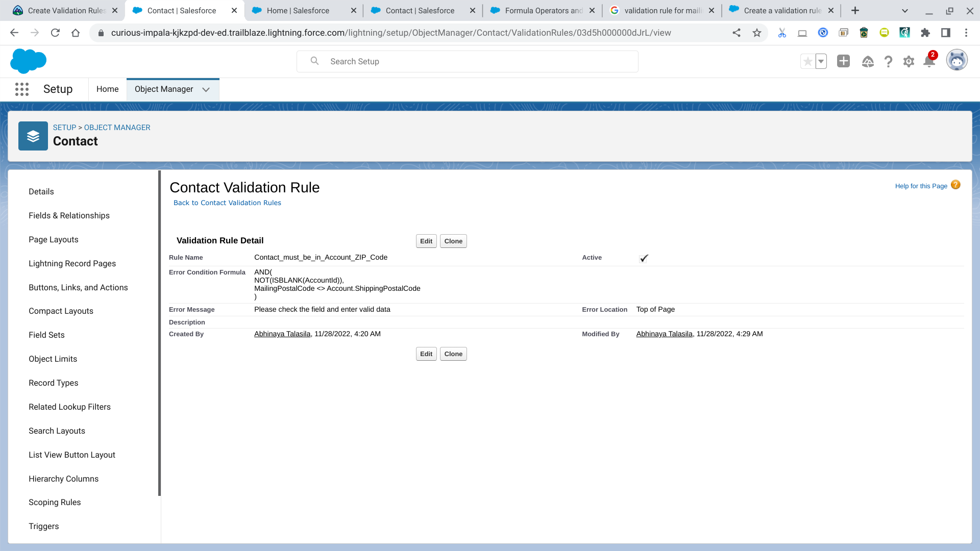Image resolution: width=980 pixels, height=551 pixels.
Task: Expand the Object Manager tab chevron
Action: coord(206,90)
